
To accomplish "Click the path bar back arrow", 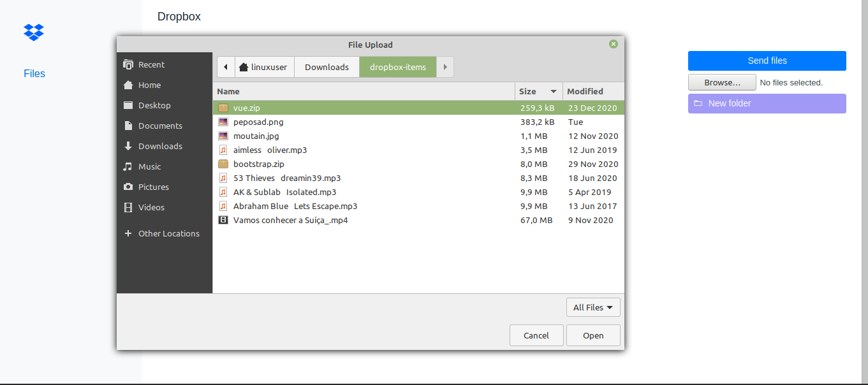I will [225, 67].
